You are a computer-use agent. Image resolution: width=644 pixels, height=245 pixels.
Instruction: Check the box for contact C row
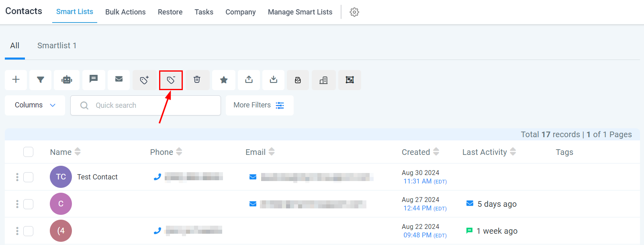pyautogui.click(x=28, y=204)
